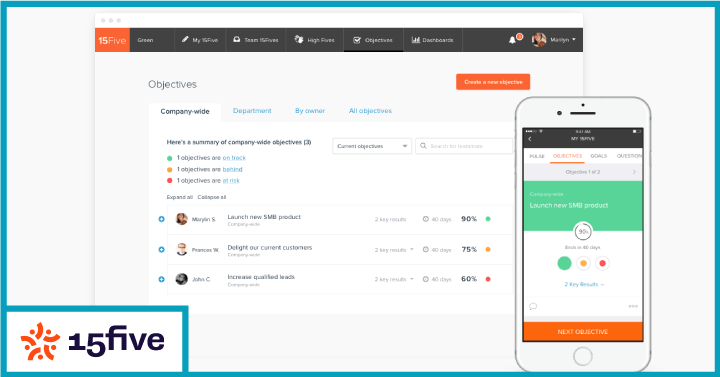Image resolution: width=720 pixels, height=377 pixels.
Task: Select orange behind status circle on phone
Action: pos(583,263)
